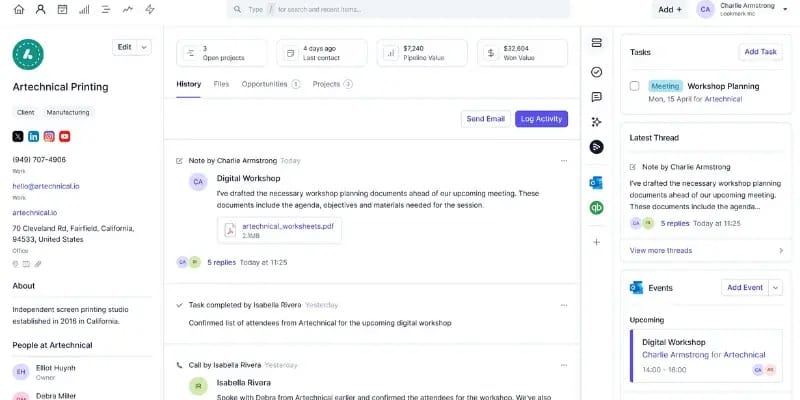Open the Digital Workshop upcoming event card
The width and height of the screenshot is (800, 400).
coord(706,356)
